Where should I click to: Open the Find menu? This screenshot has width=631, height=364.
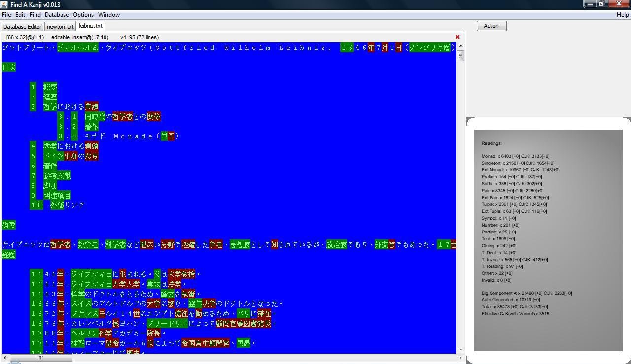(x=35, y=15)
